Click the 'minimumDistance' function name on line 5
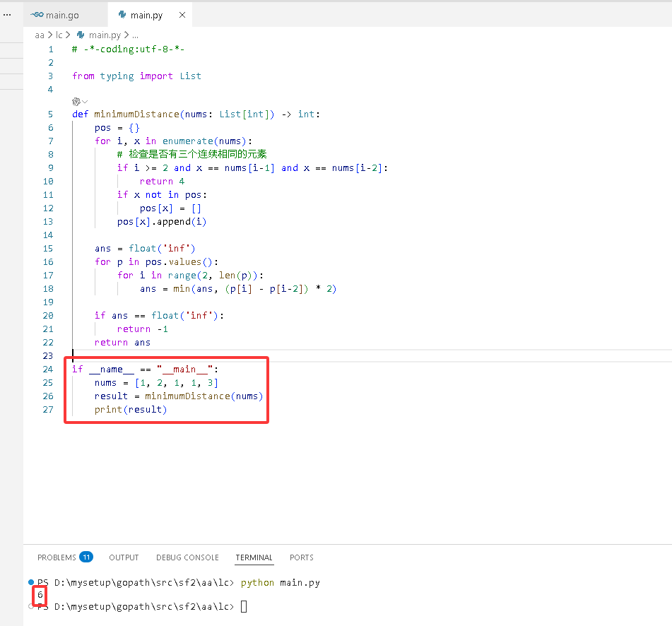Viewport: 672px width, 626px height. coord(136,114)
